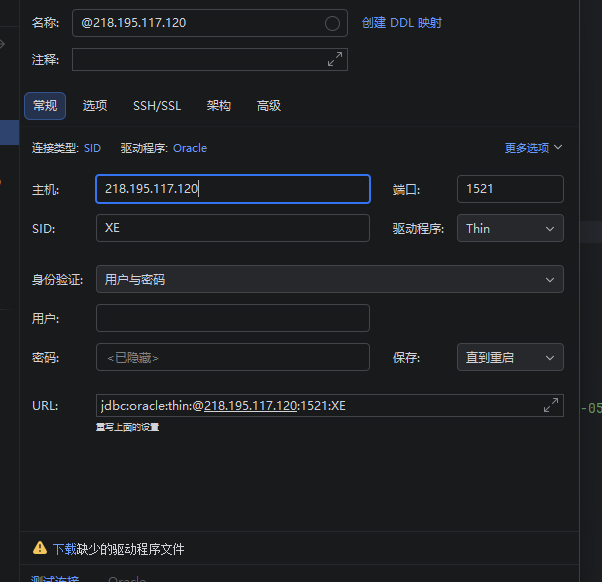Click 创建 DDL 映射 link
This screenshot has width=602, height=582.
[x=402, y=23]
